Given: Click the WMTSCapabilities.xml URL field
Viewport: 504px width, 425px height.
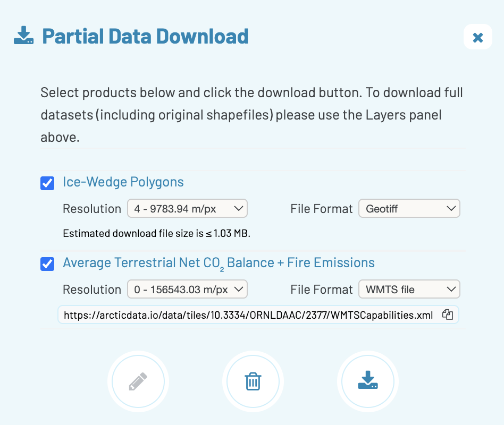Looking at the screenshot, I should tap(248, 315).
